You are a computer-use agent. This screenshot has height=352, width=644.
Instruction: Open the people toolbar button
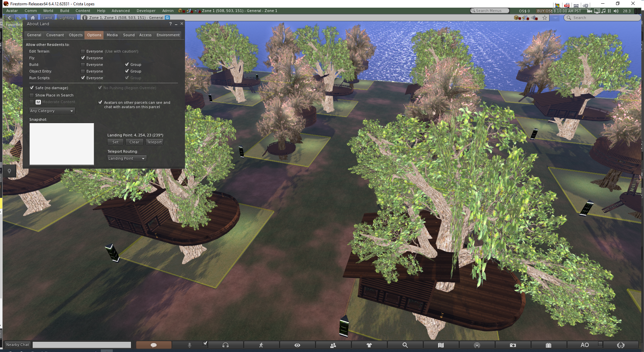(333, 345)
